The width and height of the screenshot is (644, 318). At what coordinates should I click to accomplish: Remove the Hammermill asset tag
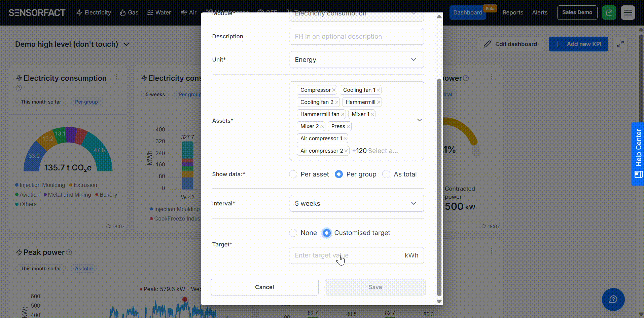[x=379, y=102]
